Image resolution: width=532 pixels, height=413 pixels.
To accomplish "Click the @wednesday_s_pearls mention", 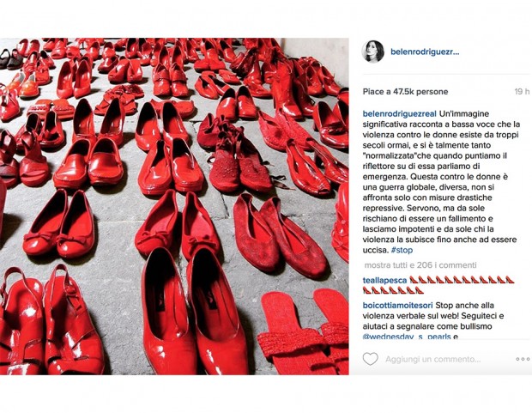I will (x=407, y=337).
